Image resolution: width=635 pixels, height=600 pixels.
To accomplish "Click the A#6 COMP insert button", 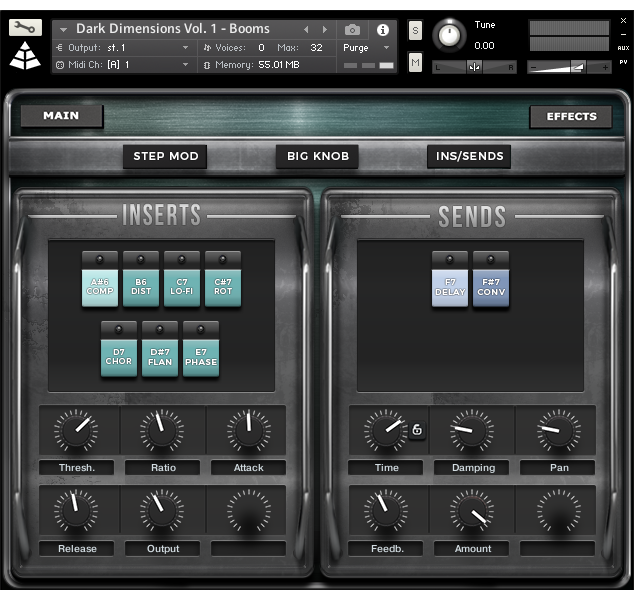I will (x=100, y=287).
